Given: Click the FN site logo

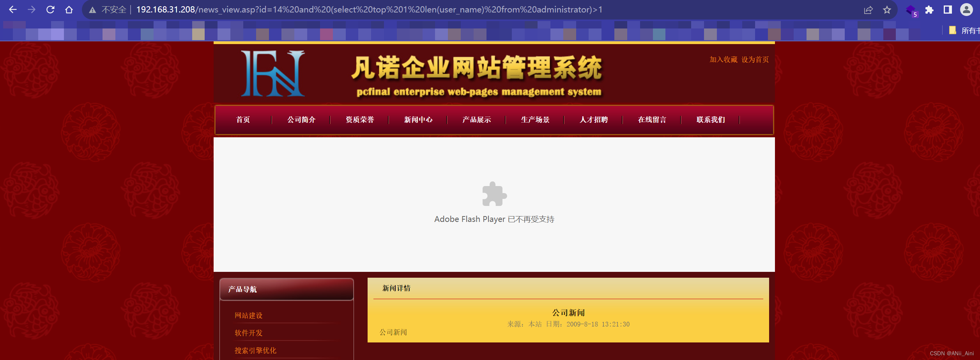Looking at the screenshot, I should (273, 73).
